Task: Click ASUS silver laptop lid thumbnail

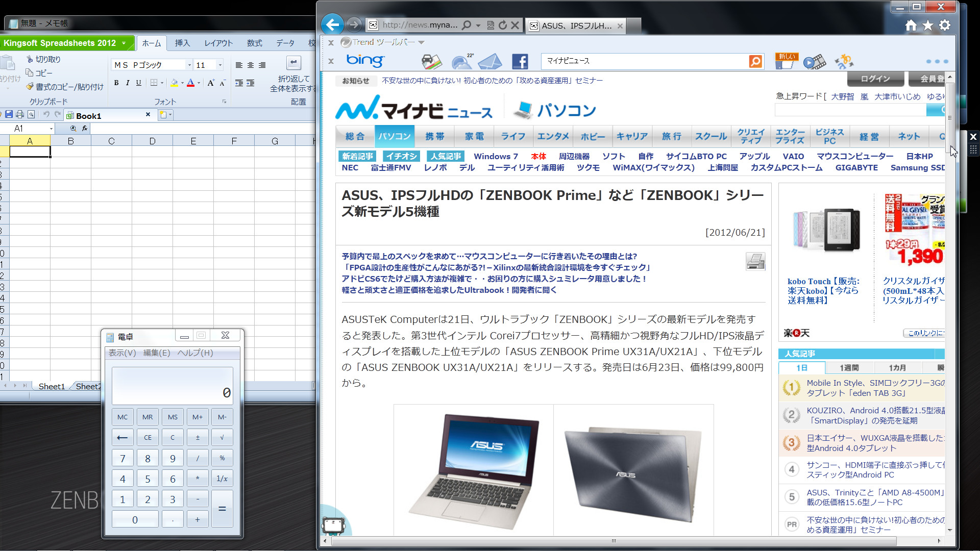Action: [633, 471]
